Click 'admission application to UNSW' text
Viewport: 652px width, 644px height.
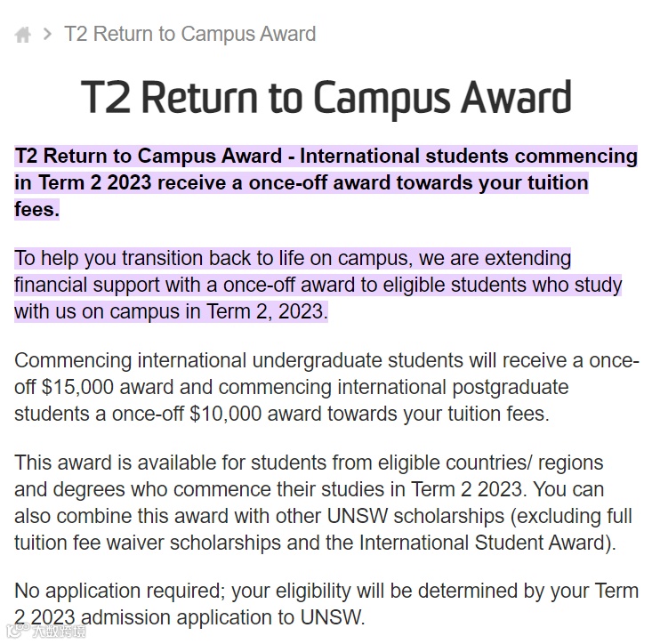click(x=221, y=617)
